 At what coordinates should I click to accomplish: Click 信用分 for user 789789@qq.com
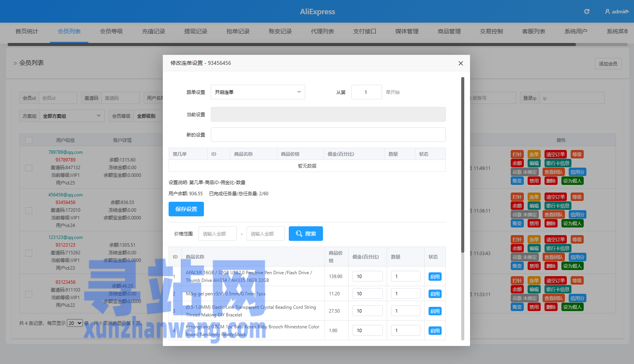point(577,172)
